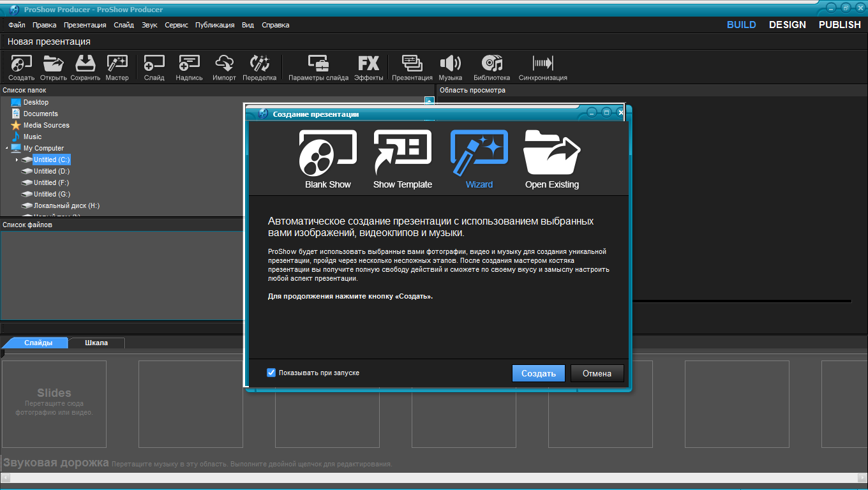This screenshot has width=868, height=490.
Task: Choose Open Existing in the dialog
Action: point(551,159)
